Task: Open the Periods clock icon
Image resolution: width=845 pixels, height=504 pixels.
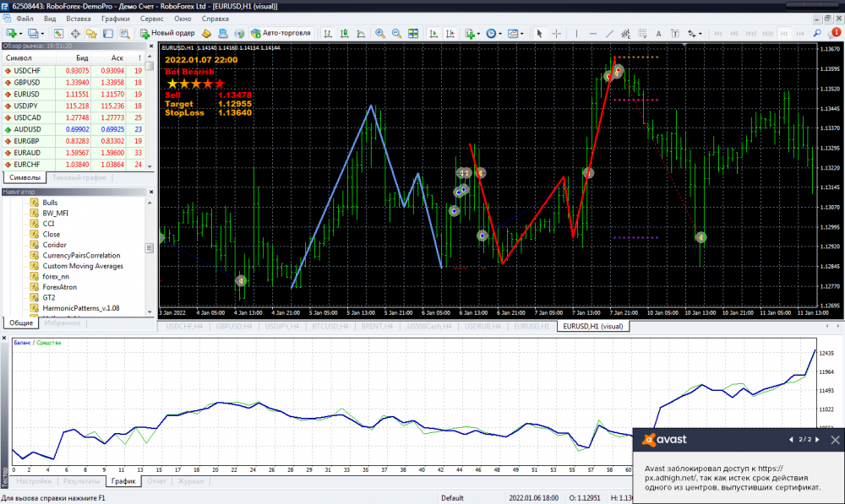Action: coord(491,34)
